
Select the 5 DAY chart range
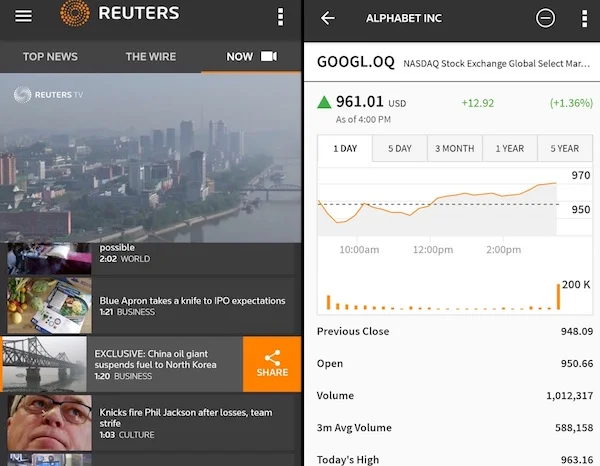point(400,148)
